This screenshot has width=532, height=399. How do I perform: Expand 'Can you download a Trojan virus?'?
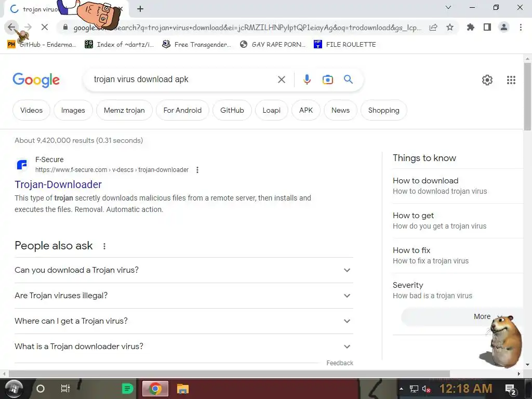(x=184, y=270)
